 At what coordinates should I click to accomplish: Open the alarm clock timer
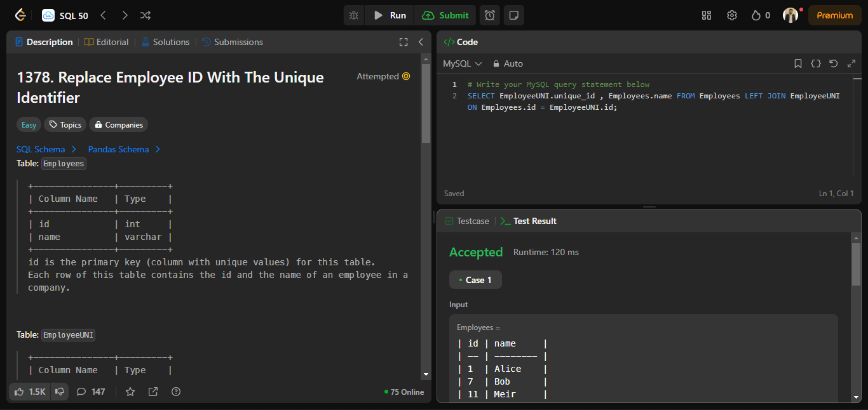click(490, 15)
